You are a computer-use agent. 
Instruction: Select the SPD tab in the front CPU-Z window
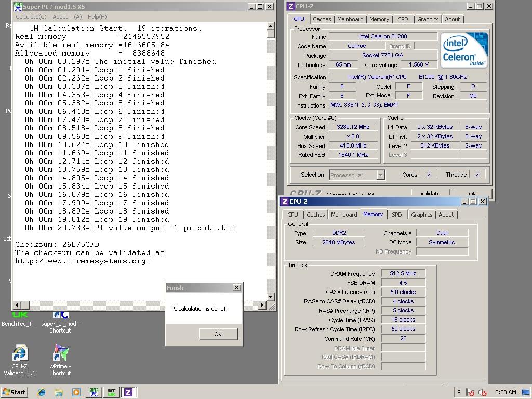click(x=396, y=215)
